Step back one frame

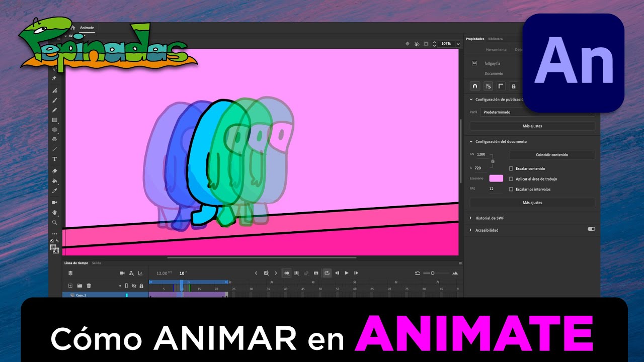coord(337,273)
